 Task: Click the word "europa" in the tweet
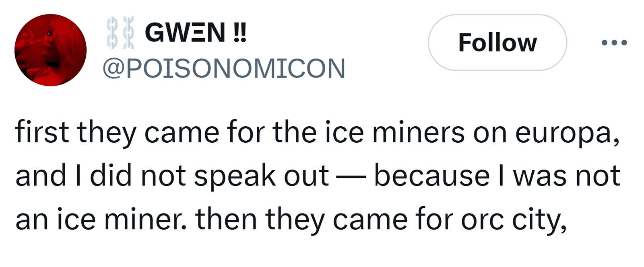[x=567, y=133]
